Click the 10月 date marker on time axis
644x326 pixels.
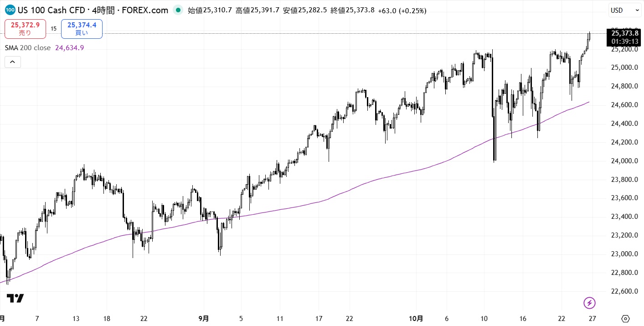(x=416, y=318)
